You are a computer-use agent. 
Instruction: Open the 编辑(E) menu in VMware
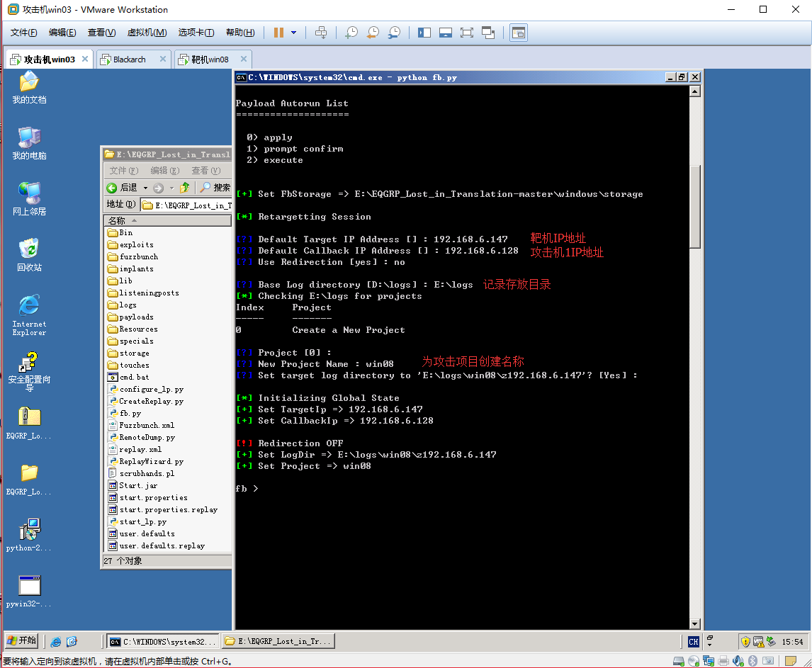pos(62,33)
